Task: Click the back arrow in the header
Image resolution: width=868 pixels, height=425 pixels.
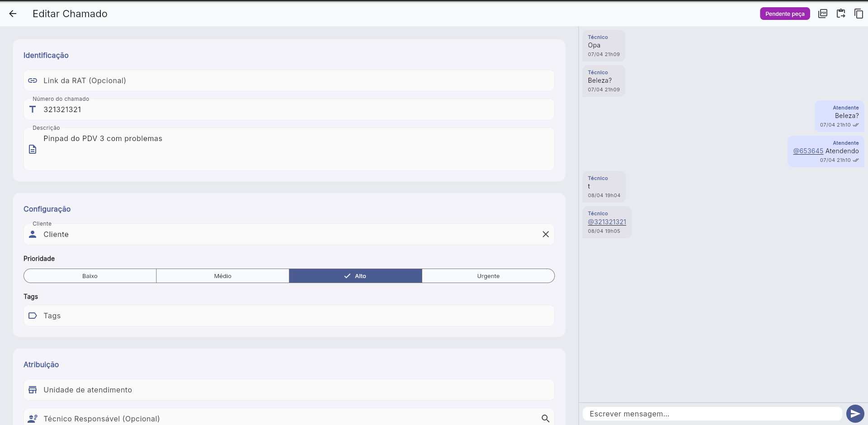Action: [13, 14]
